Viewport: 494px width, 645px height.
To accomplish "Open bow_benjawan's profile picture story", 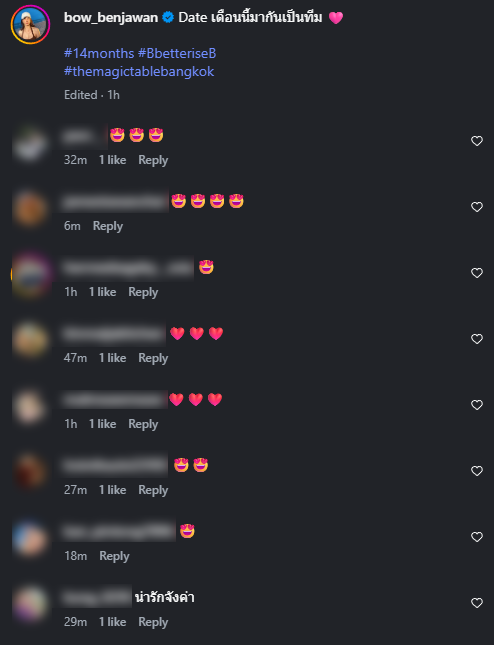I will 30,25.
